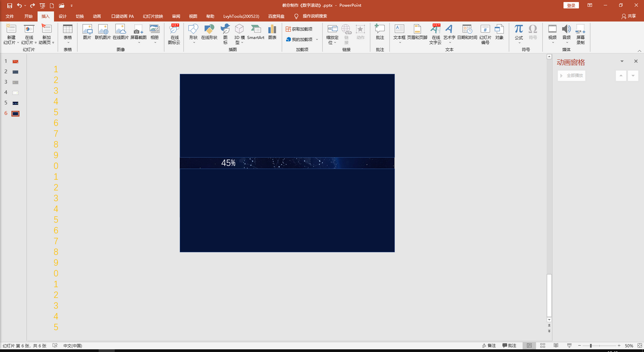This screenshot has width=644, height=352.
Task: Open animation pane options dropdown arrow
Action: click(621, 62)
